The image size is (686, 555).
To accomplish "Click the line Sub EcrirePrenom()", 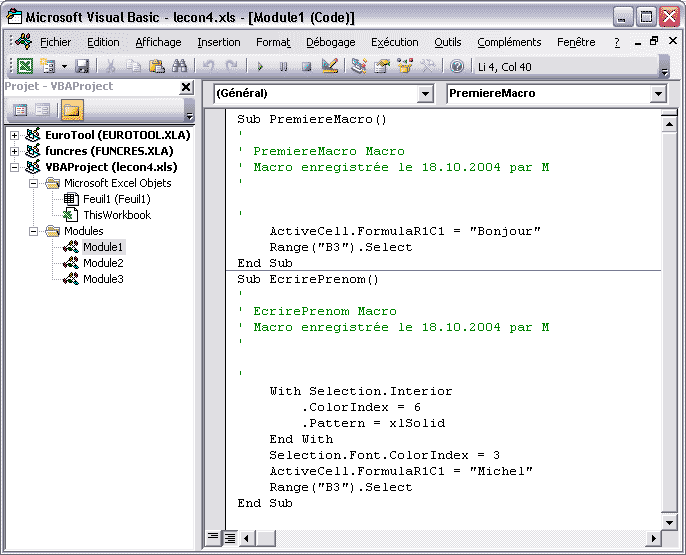I will click(308, 279).
